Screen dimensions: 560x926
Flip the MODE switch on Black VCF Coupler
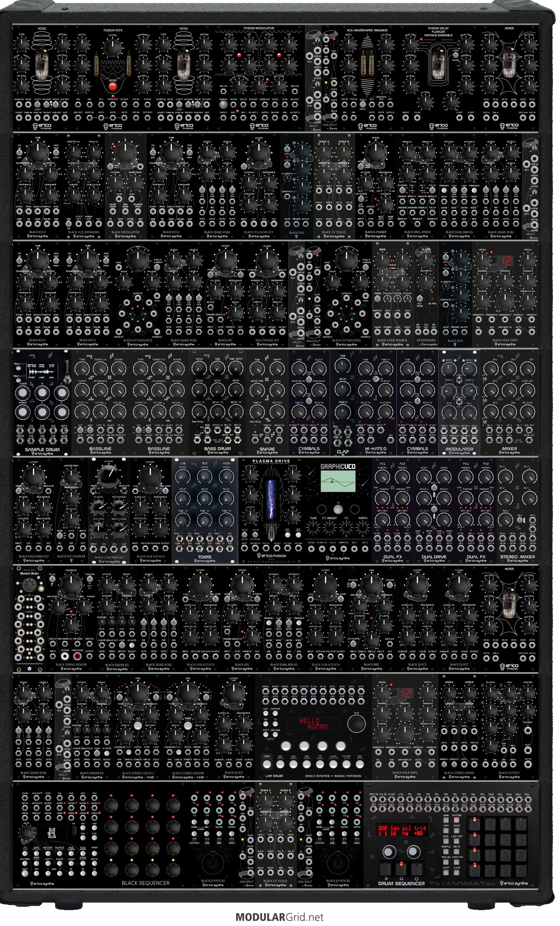[x=60, y=535]
